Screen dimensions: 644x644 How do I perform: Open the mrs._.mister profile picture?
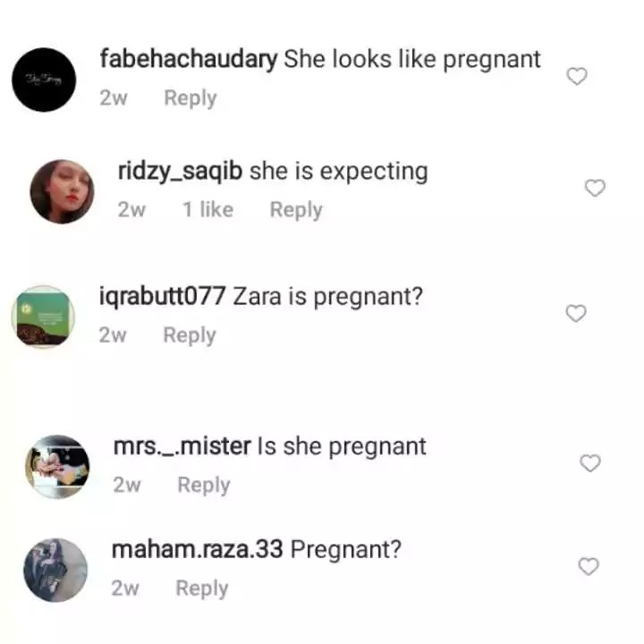57,467
